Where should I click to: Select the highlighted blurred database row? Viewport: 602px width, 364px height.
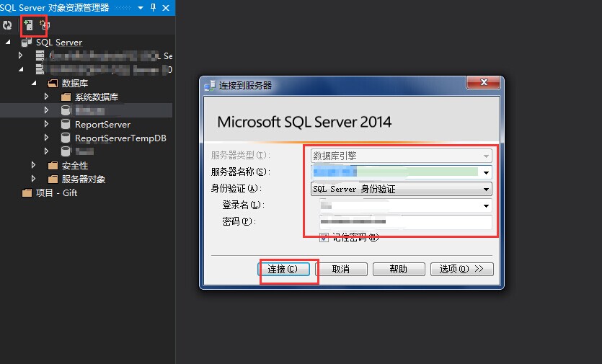[x=86, y=110]
